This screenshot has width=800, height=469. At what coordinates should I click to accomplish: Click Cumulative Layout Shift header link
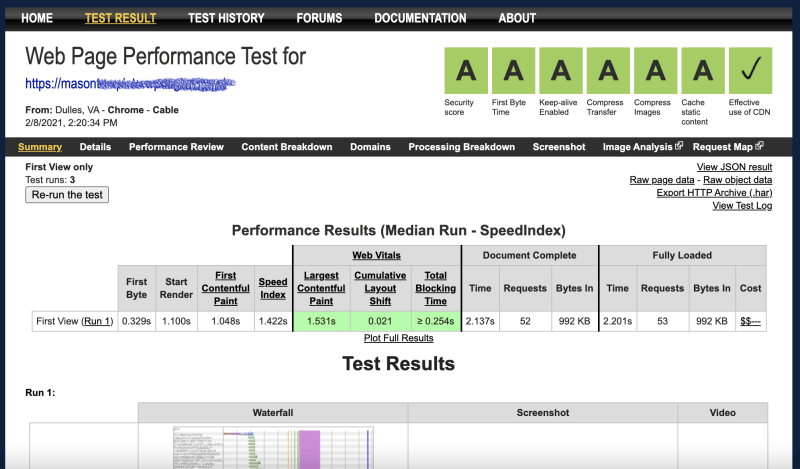(380, 288)
